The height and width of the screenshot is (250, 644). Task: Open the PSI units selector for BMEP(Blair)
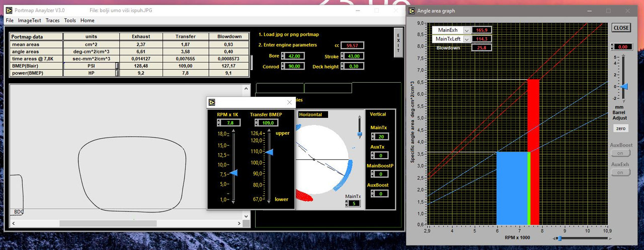pyautogui.click(x=117, y=66)
